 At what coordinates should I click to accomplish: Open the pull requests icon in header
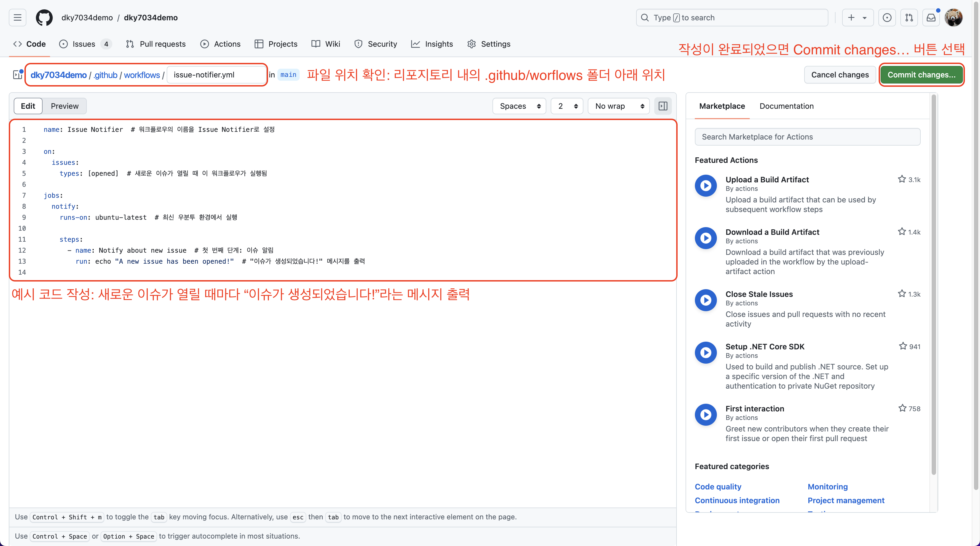909,18
